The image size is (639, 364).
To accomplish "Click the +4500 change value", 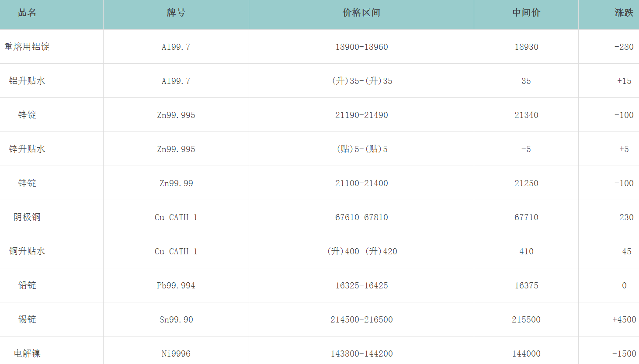I will [624, 319].
